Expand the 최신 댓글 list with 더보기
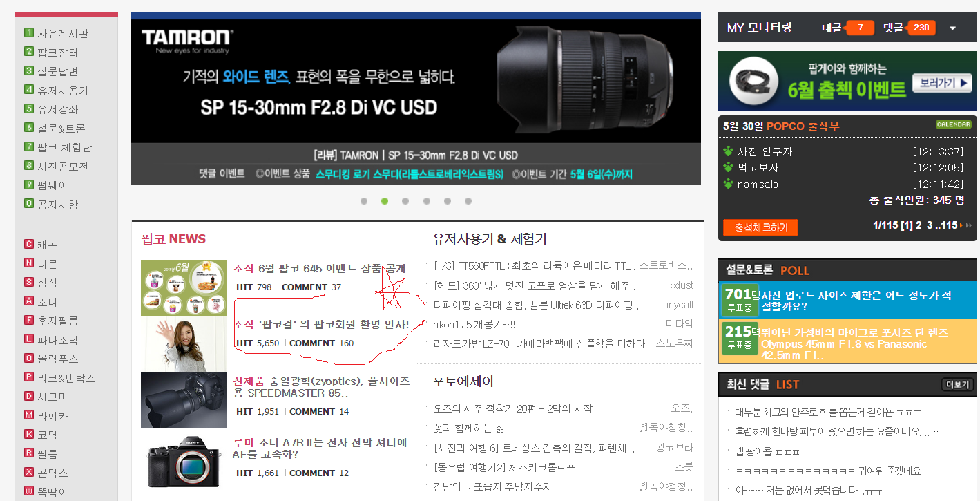This screenshot has width=980, height=501. (x=957, y=385)
